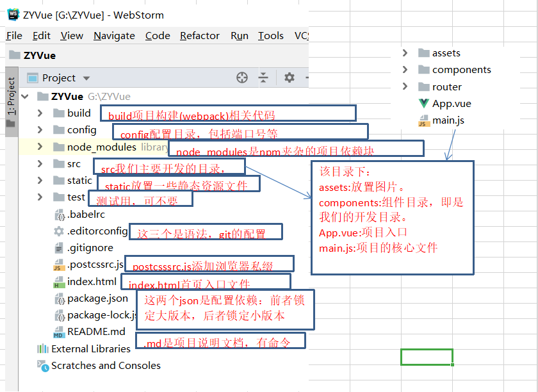The height and width of the screenshot is (392, 538).
Task: Click the App.vue Vue logo icon
Action: click(424, 103)
